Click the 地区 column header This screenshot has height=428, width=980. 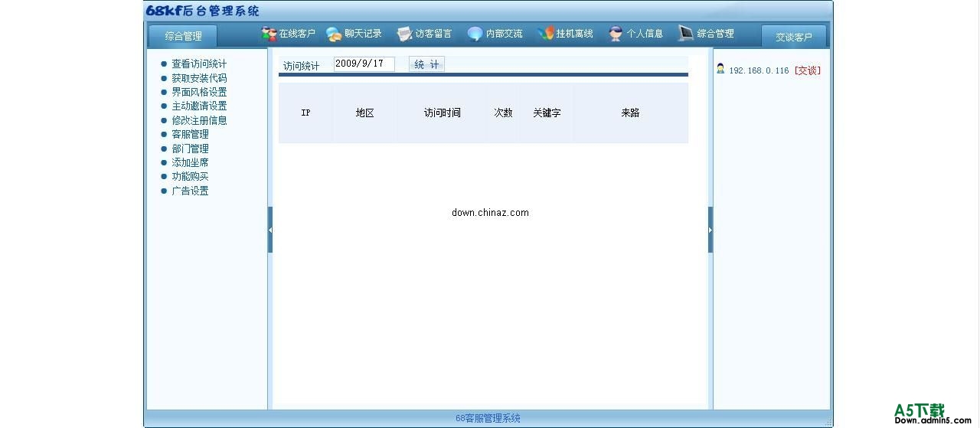[x=364, y=113]
